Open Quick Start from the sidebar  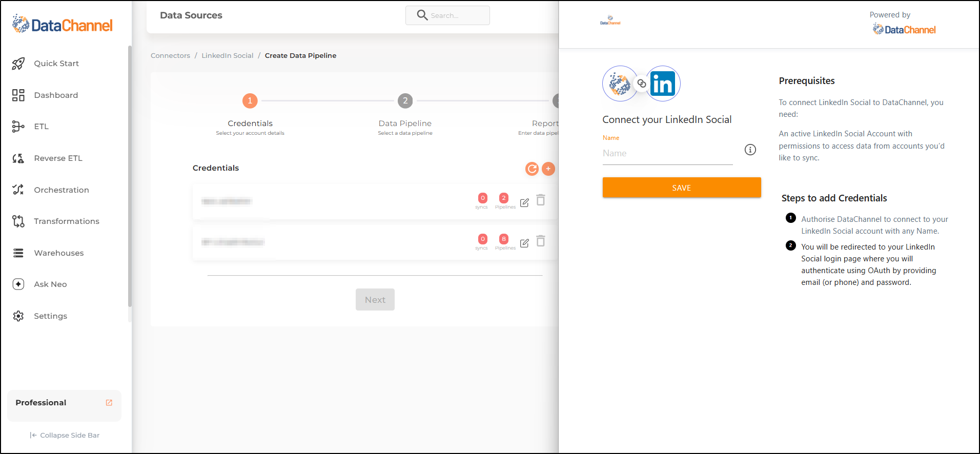(x=56, y=64)
